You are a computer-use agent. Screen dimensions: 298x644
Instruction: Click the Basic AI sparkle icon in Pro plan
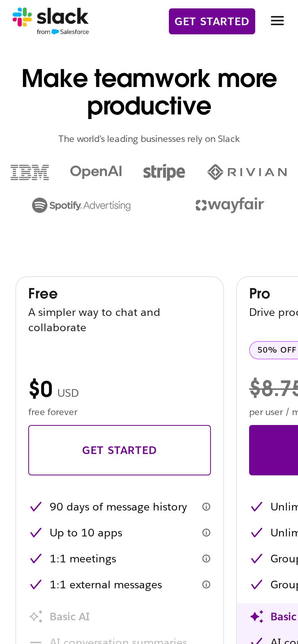tap(257, 617)
